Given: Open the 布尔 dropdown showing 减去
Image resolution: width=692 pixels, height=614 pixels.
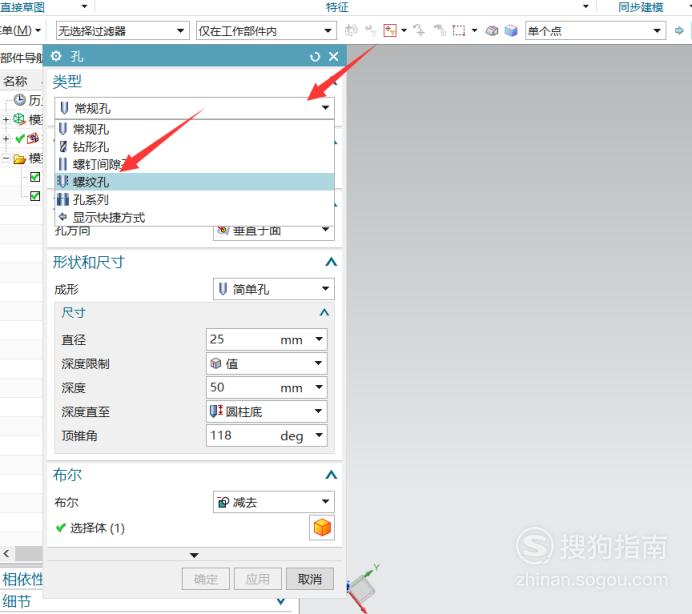Looking at the screenshot, I should [x=274, y=502].
